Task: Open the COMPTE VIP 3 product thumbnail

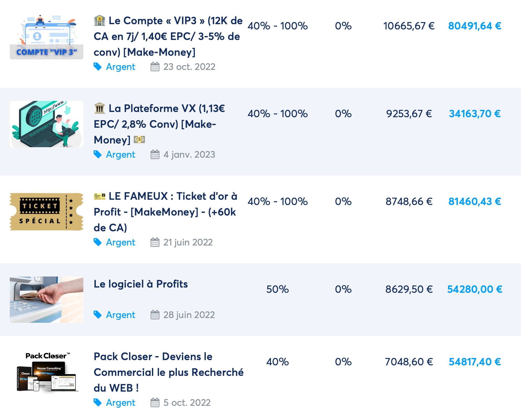Action: click(47, 37)
